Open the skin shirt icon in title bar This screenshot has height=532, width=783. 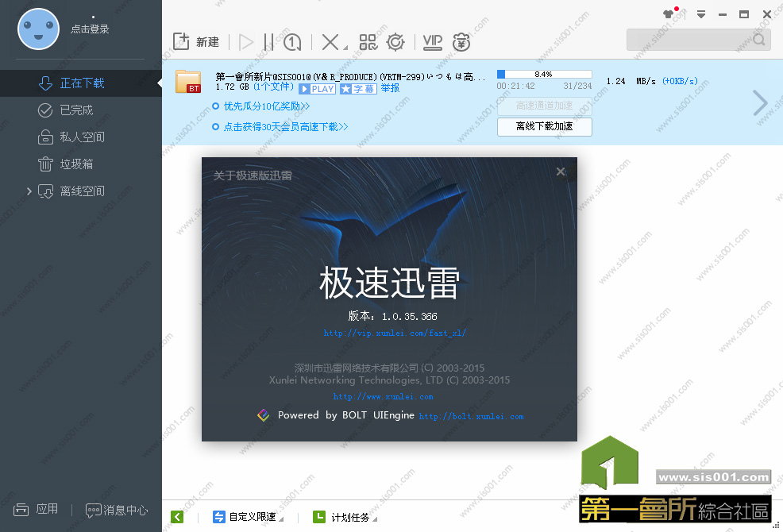pos(668,14)
